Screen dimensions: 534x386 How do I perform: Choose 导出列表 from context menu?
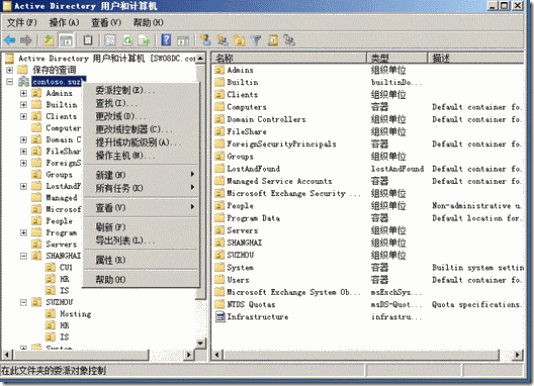point(141,240)
